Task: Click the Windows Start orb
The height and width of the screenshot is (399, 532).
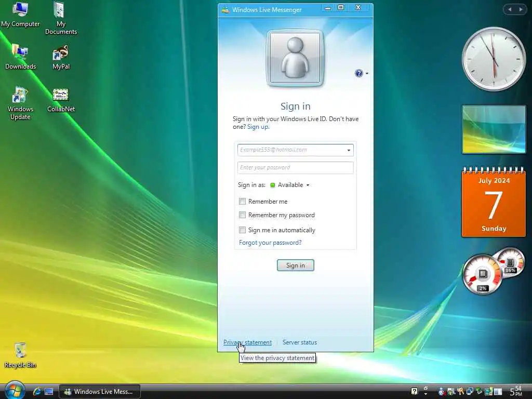Action: pyautogui.click(x=15, y=391)
